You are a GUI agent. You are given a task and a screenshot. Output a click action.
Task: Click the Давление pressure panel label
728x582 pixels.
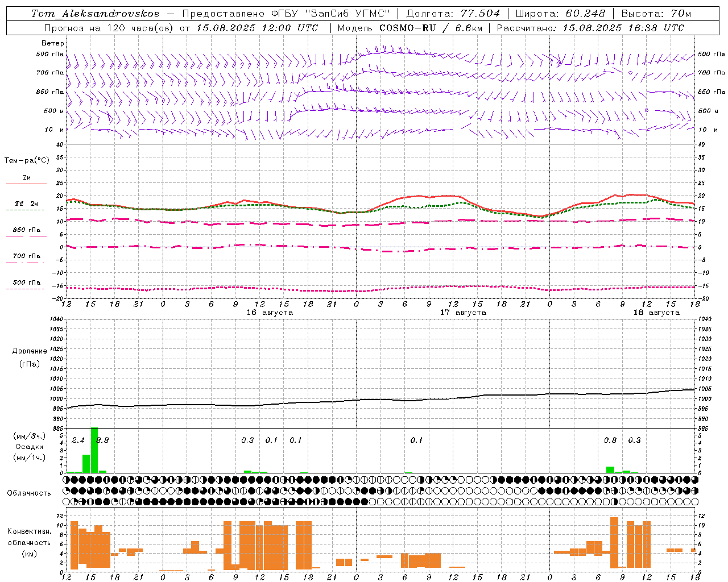(30, 351)
